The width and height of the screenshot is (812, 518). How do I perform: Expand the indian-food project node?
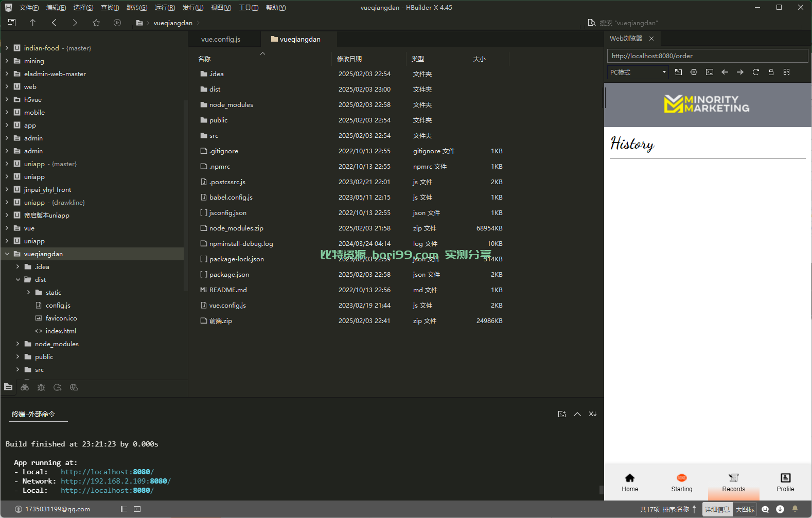coord(7,48)
